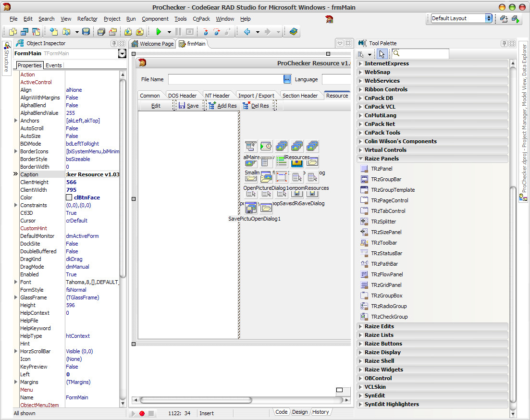Click the first View Unit toolbar icon

tap(13, 32)
